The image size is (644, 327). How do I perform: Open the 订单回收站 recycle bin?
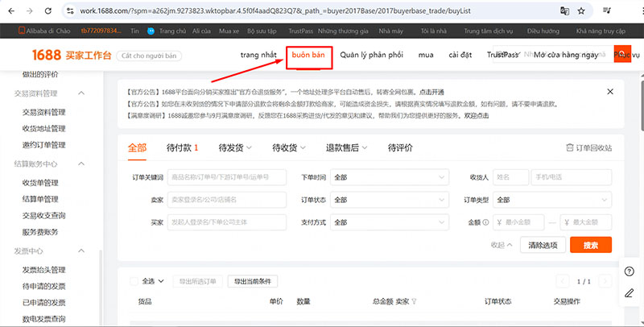pos(589,148)
